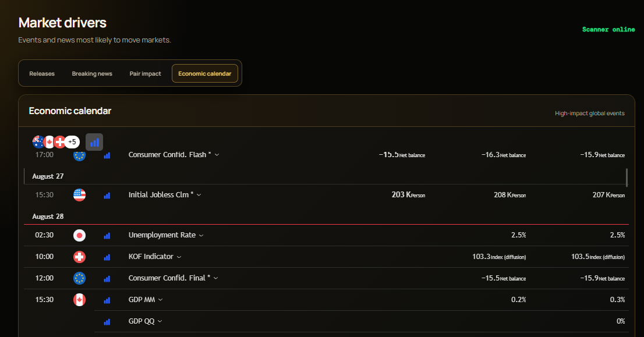Open the Breaking news tab
Image resolution: width=644 pixels, height=337 pixels.
92,73
